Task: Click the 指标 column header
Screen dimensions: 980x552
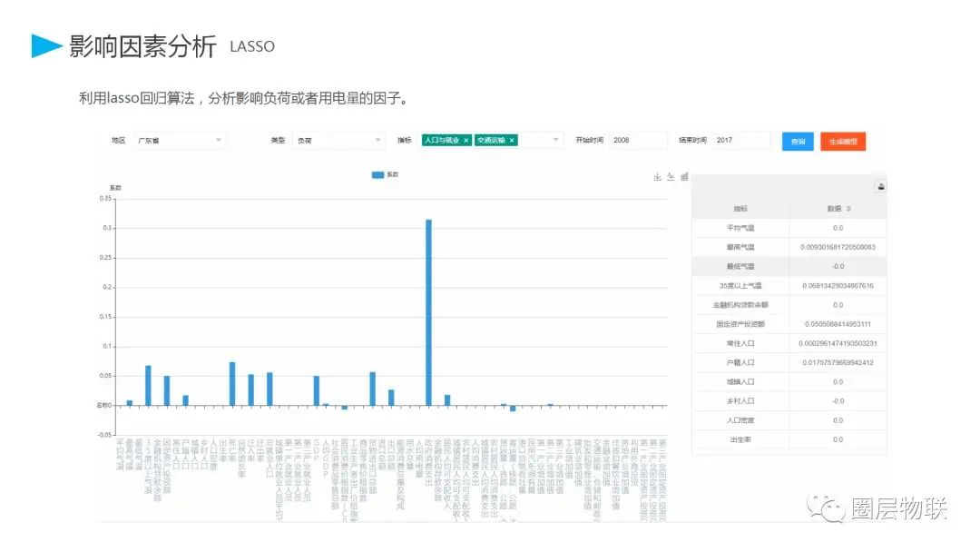Action: coord(740,209)
